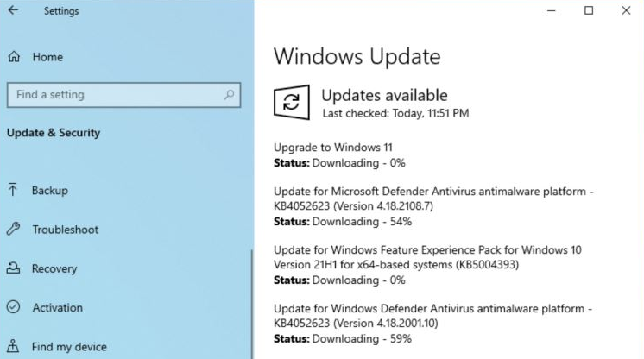Click the Windows Update page title
The height and width of the screenshot is (359, 644).
tap(357, 56)
